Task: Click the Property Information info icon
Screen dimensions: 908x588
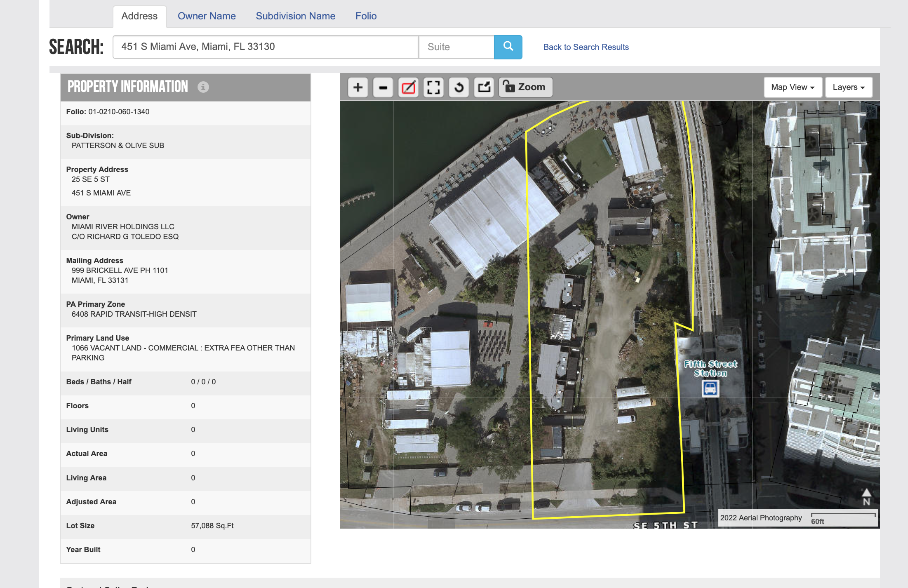Action: pyautogui.click(x=203, y=87)
